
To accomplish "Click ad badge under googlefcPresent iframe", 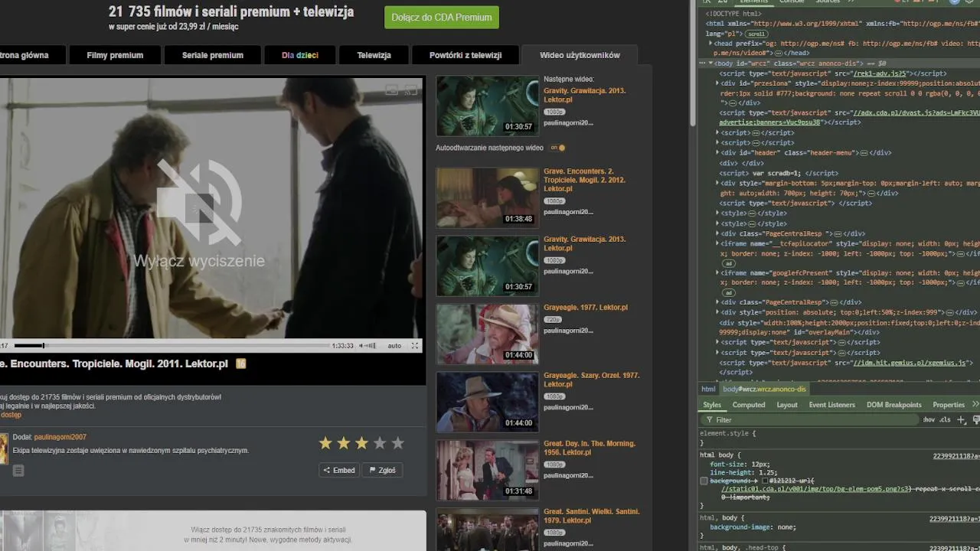I will (x=729, y=292).
